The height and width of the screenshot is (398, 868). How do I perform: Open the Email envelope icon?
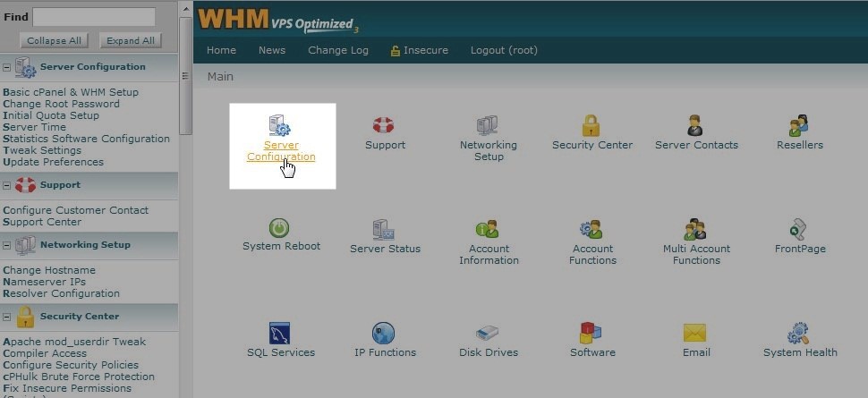click(694, 333)
